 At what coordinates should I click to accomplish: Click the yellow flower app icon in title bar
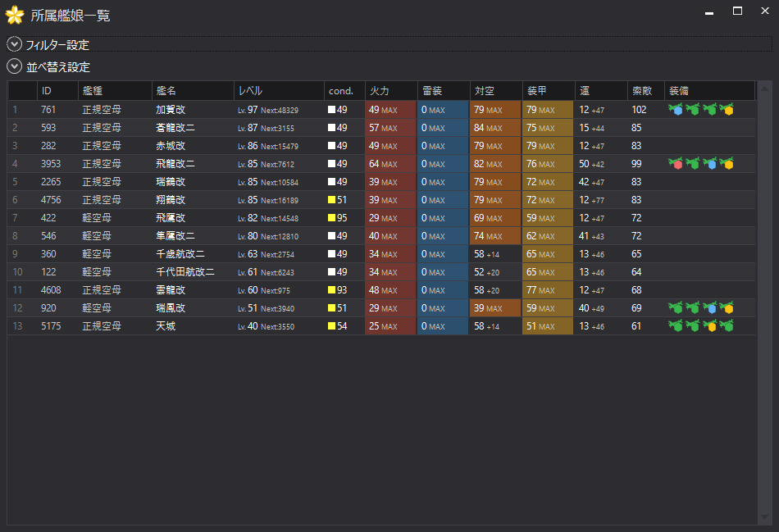tap(15, 15)
